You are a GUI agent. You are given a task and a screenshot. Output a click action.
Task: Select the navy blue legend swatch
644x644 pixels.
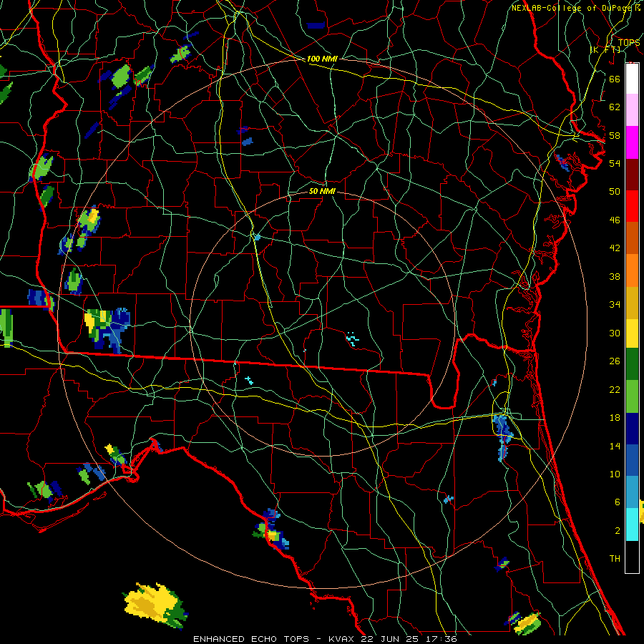coord(632,429)
